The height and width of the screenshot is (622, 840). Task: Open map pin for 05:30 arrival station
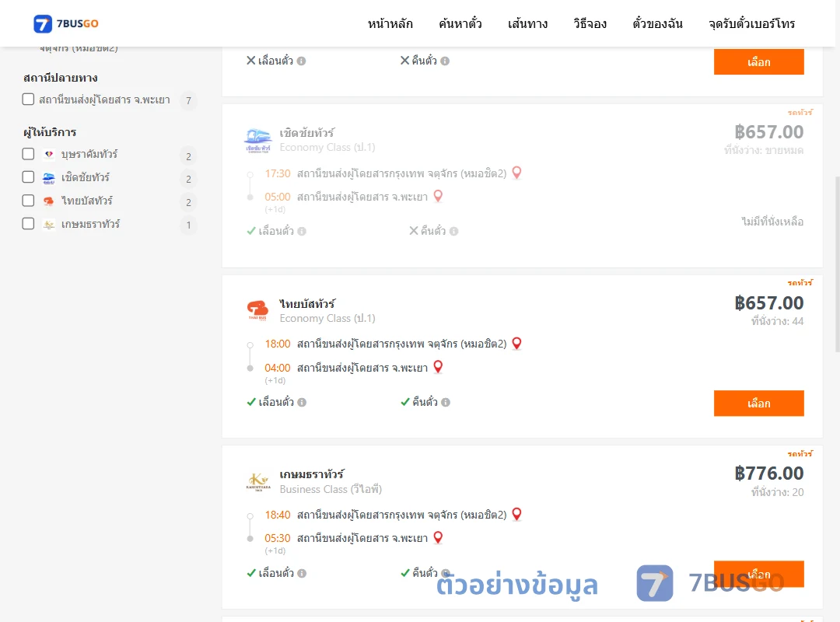click(438, 537)
